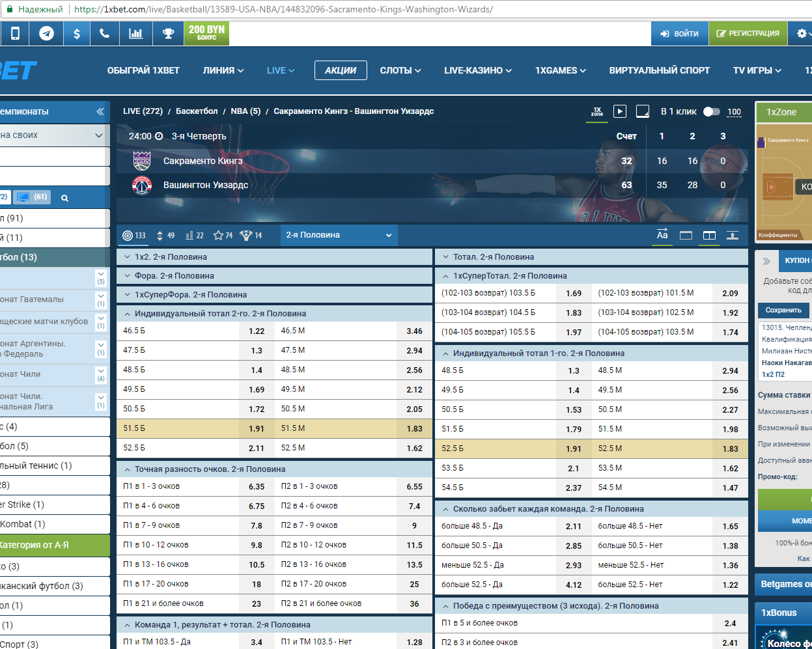Select П1 в 1 - 3 очков odds 6.35
The width and height of the screenshot is (812, 649).
257,486
